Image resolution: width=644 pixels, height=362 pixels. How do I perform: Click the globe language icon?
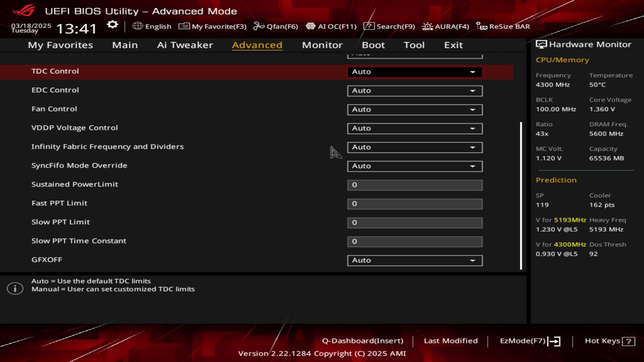(137, 26)
